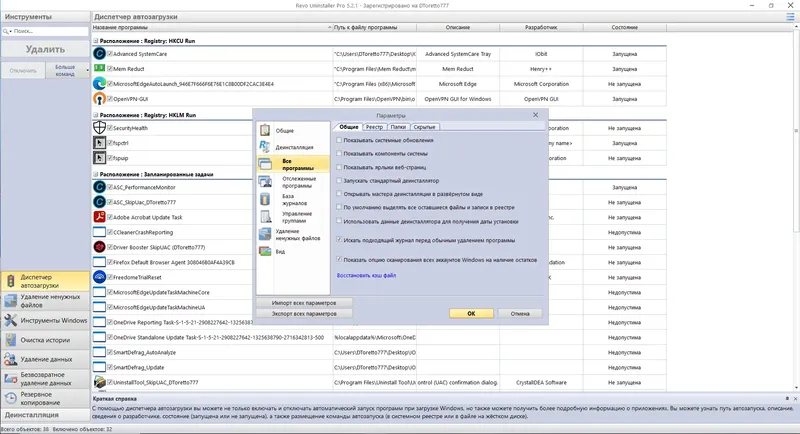Open Безвозвратное удаление данных tool
The height and width of the screenshot is (434, 800).
coord(45,379)
